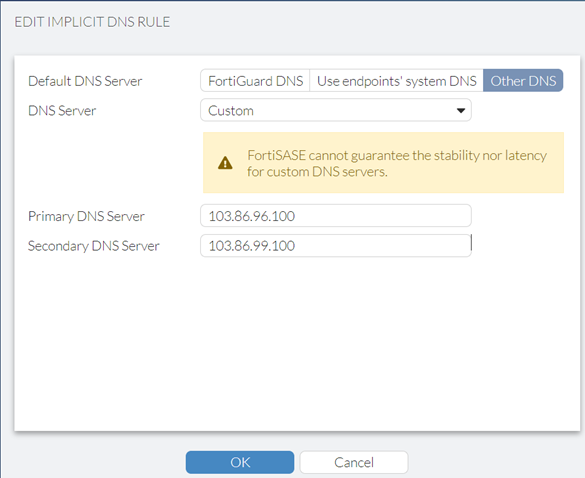Click the FortiSASE stability warning message text
Screen dimensions: 585x478
397,163
